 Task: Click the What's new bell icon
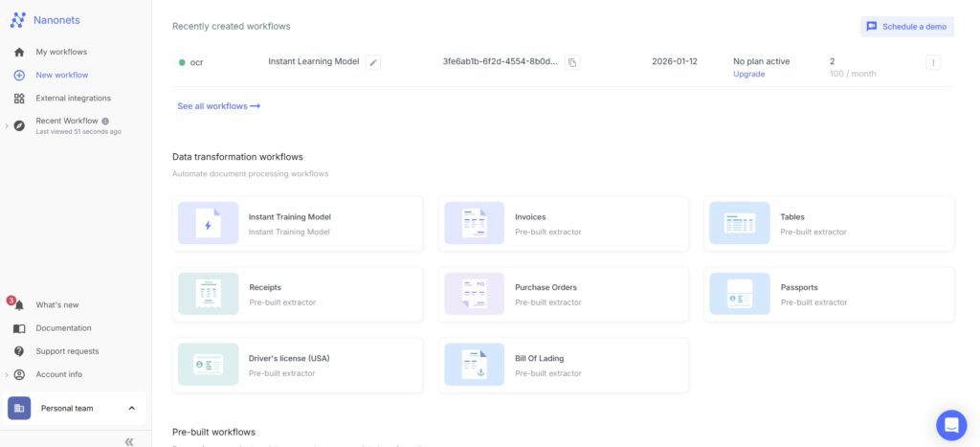pos(19,305)
